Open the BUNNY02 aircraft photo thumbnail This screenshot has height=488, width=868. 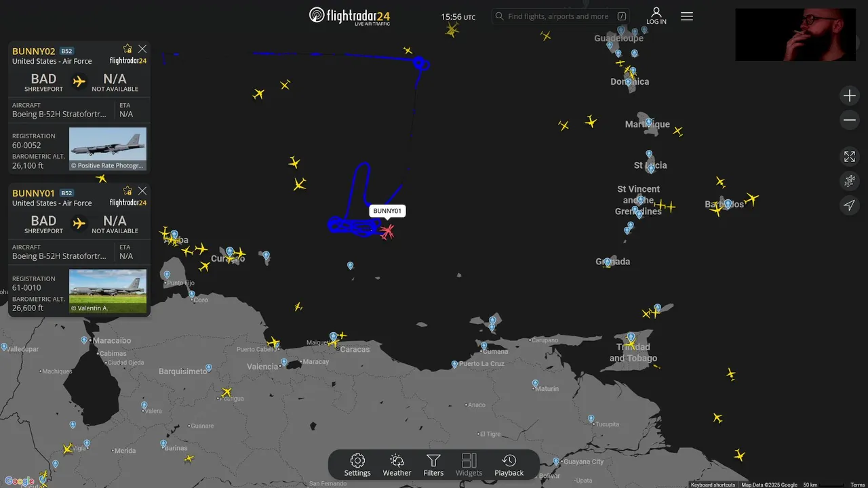coord(108,149)
